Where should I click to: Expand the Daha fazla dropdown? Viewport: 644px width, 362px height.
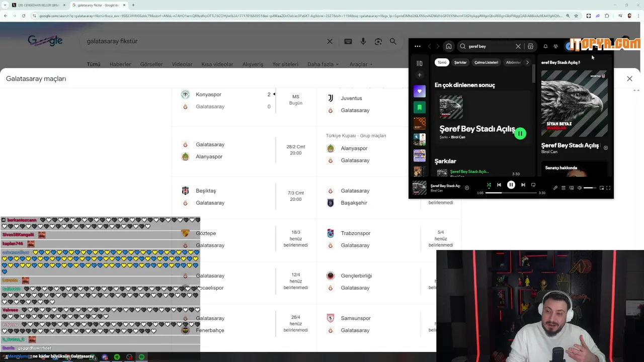coord(323,64)
